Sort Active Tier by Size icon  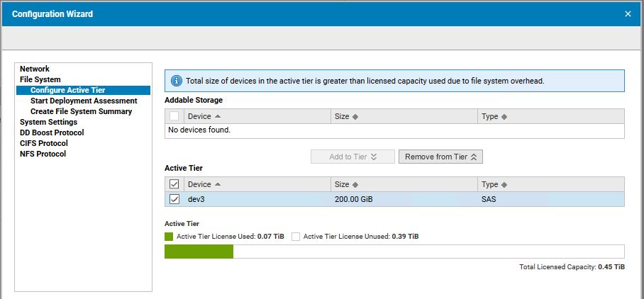pos(355,185)
